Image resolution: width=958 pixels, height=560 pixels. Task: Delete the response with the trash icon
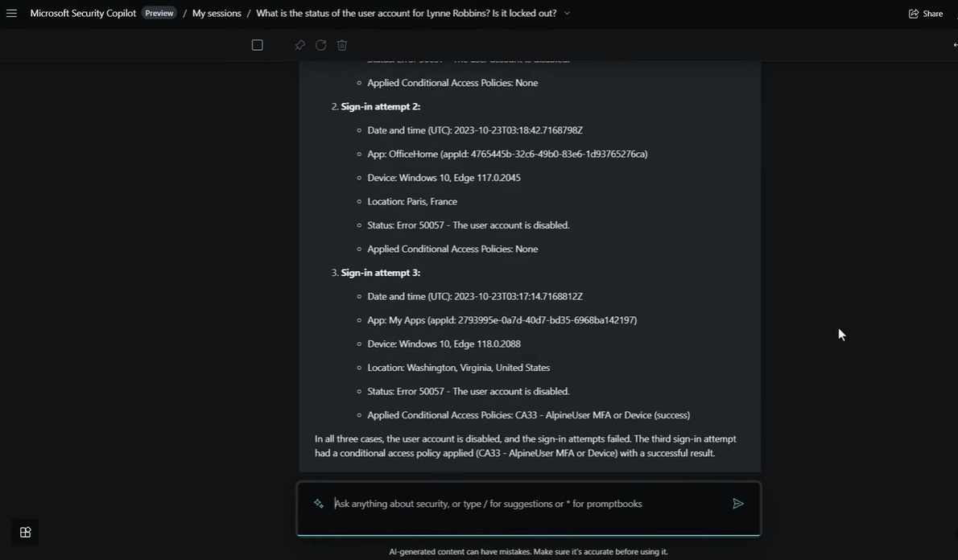click(x=342, y=45)
